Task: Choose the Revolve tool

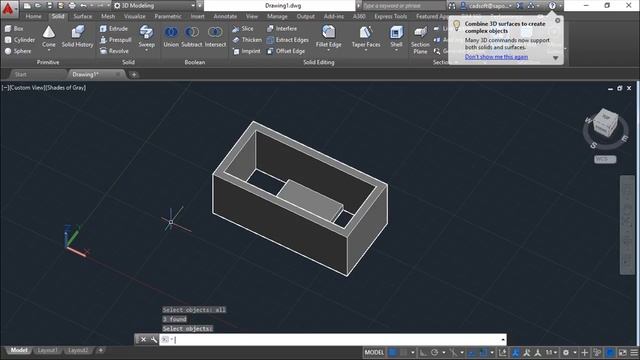Action: pyautogui.click(x=114, y=51)
